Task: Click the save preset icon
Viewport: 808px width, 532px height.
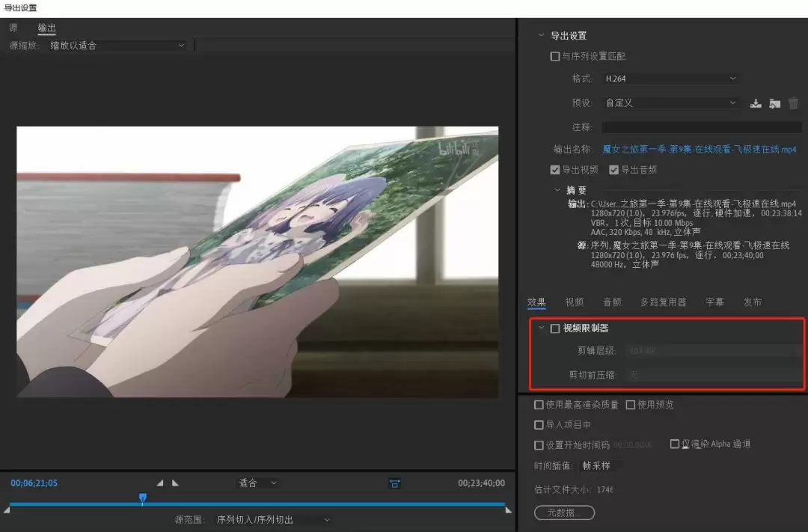Action: coord(756,103)
